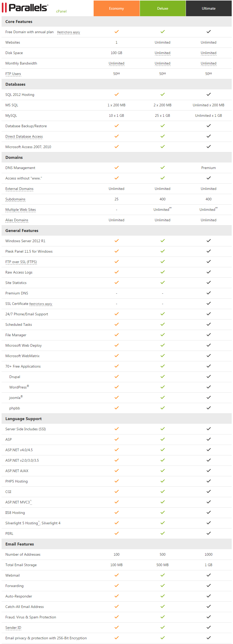Select the Ultimate plan column header
233x644 pixels.
(208, 8)
